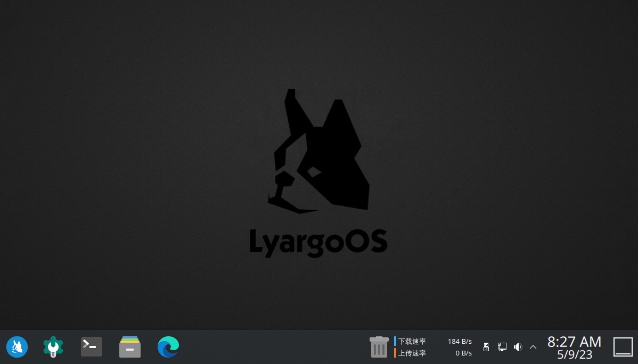Open the LyargoOS application launcher
The width and height of the screenshot is (638, 364).
point(17,347)
